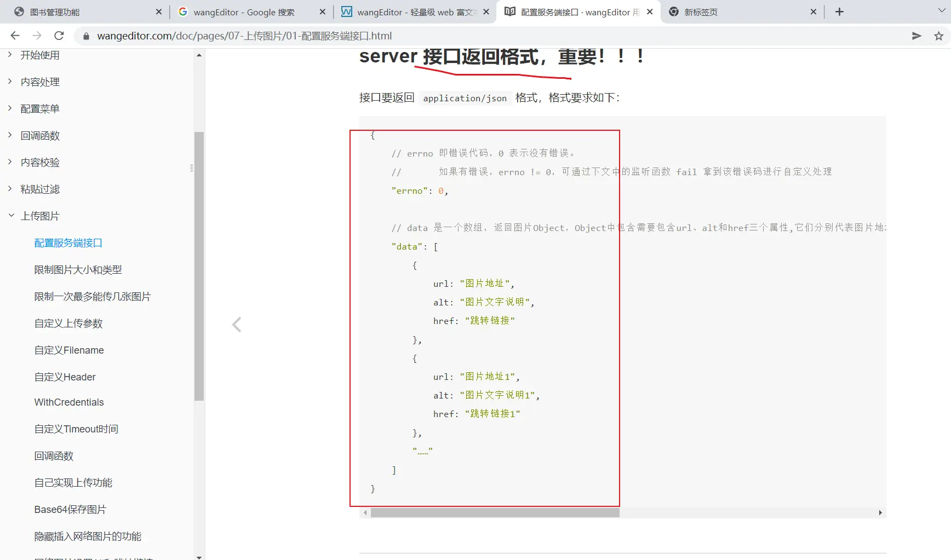Open a new tab with plus button

(839, 11)
